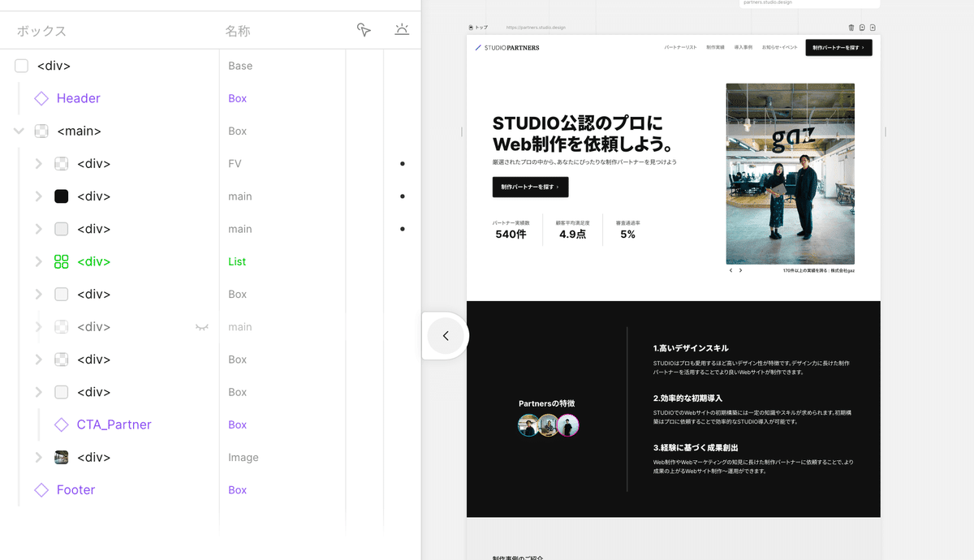
Task: Select the Footer row Box name
Action: click(237, 490)
